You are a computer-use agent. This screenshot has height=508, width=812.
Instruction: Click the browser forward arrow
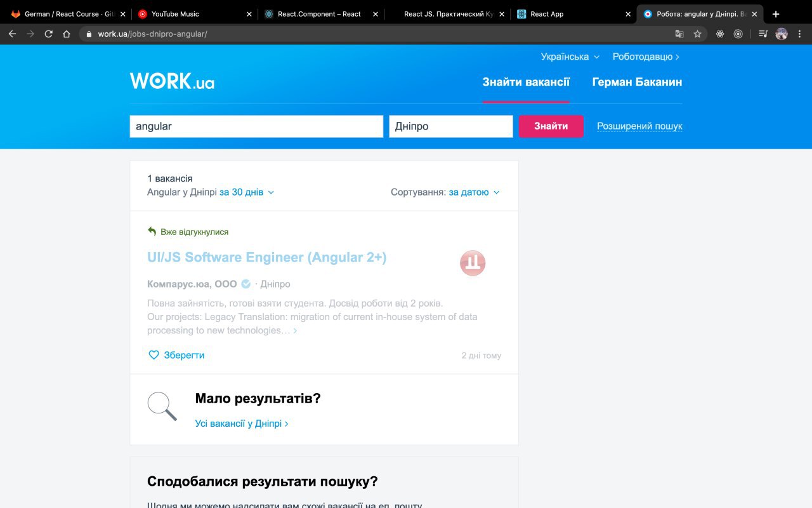[30, 34]
